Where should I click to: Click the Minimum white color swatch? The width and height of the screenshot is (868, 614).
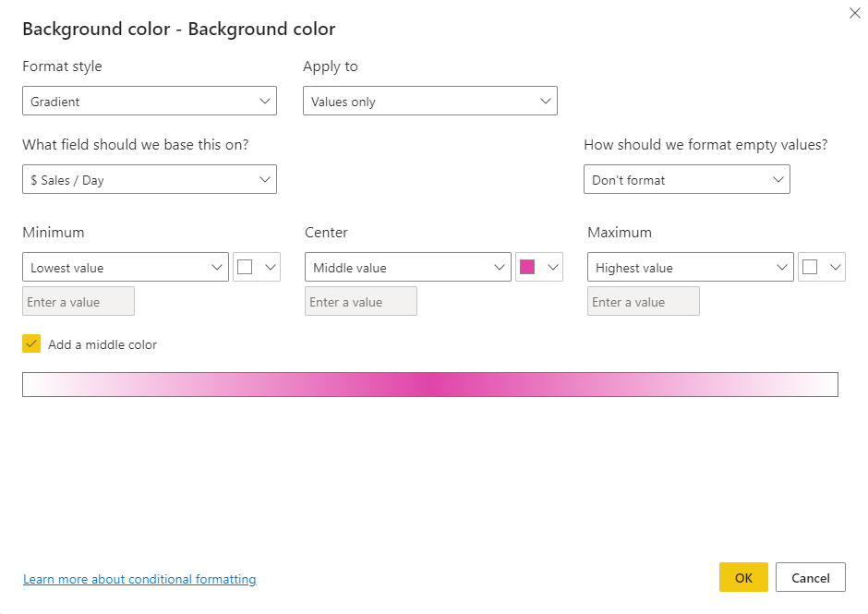click(x=245, y=267)
